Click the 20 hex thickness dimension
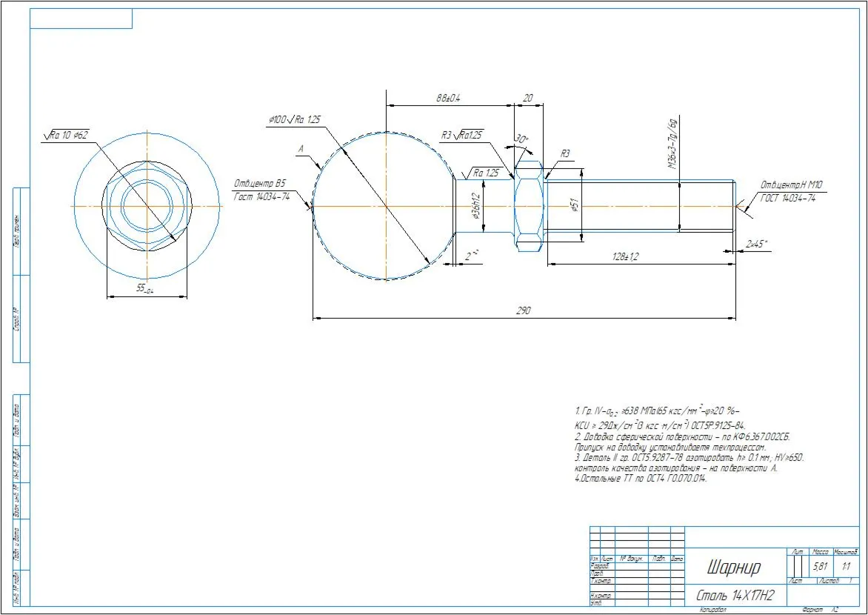 528,98
